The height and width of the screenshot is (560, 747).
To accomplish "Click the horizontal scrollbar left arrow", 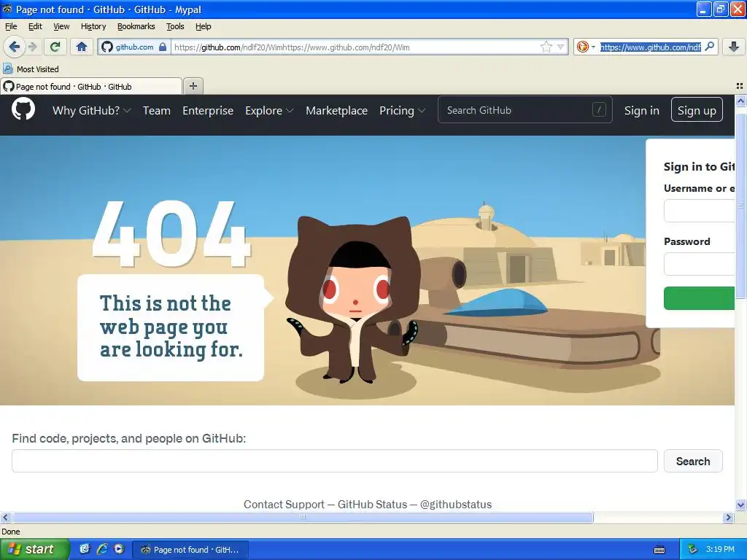I will coord(5,517).
